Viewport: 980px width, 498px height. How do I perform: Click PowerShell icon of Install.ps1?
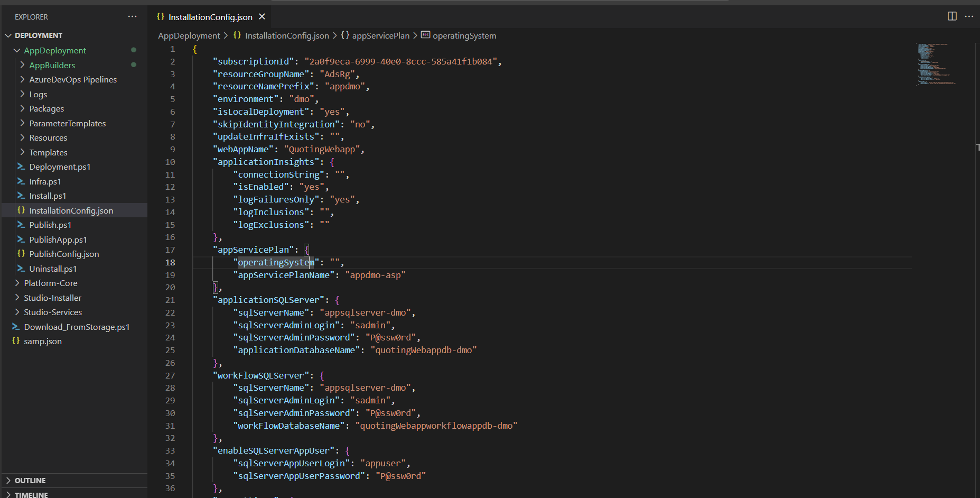click(21, 196)
